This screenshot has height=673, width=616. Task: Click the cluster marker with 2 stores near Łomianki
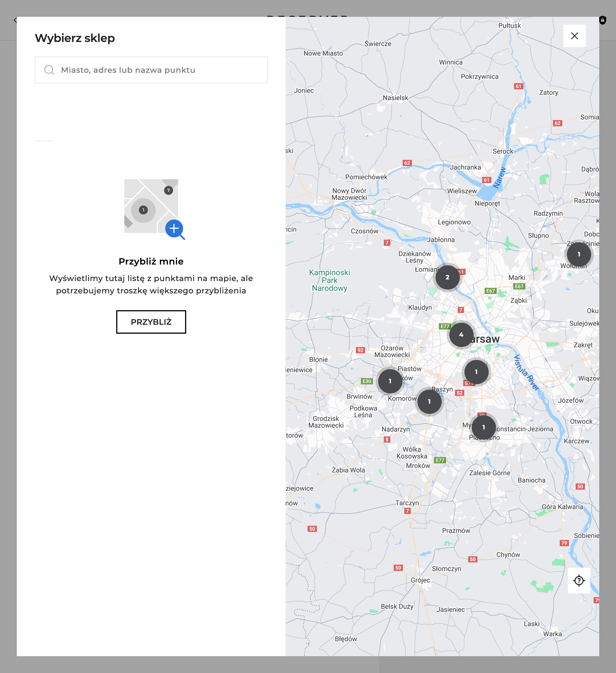pyautogui.click(x=447, y=277)
